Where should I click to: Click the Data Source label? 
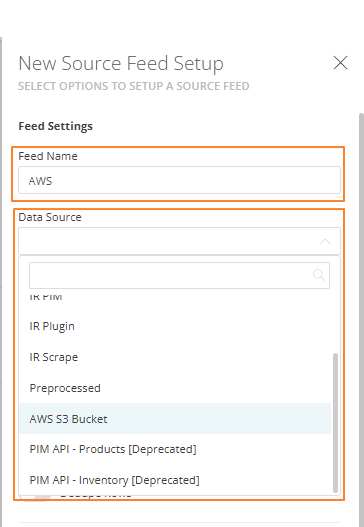(x=50, y=217)
